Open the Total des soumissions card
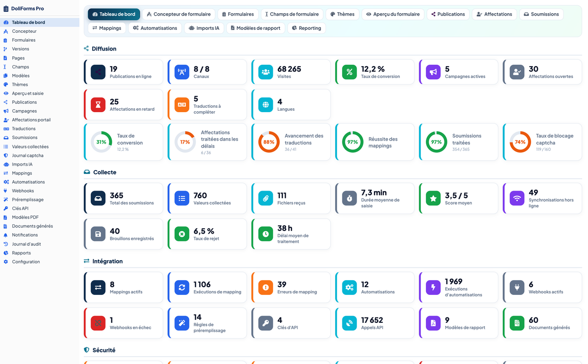Screen dimensions: 588x364 123,198
